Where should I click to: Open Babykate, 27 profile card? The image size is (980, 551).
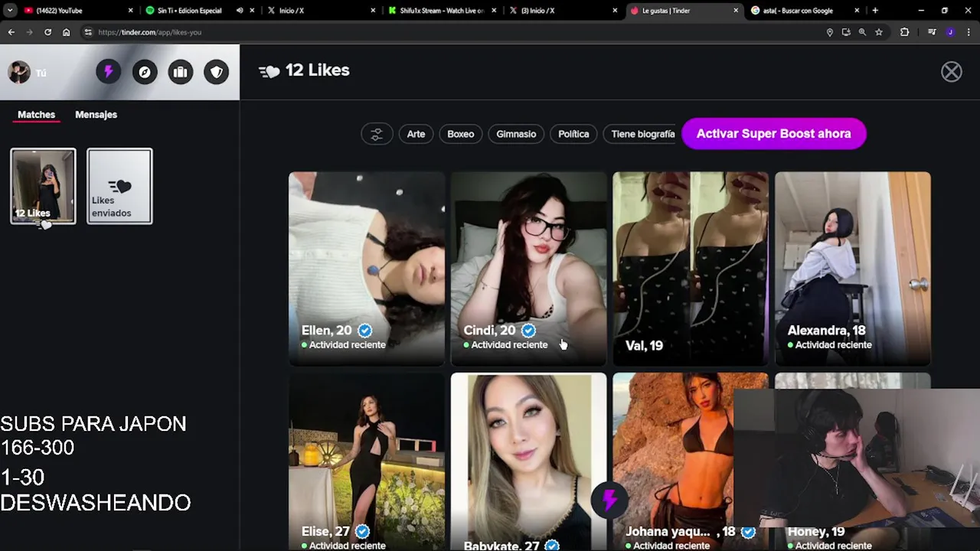(x=528, y=461)
